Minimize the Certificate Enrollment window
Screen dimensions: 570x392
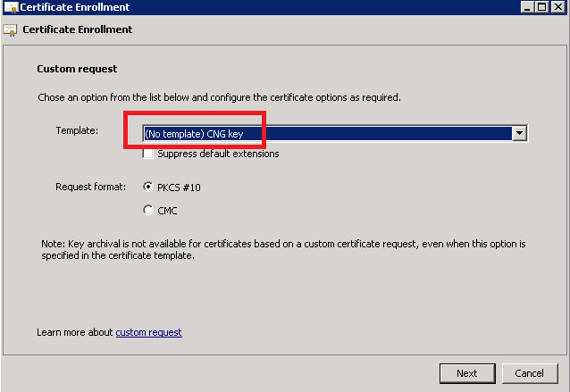[527, 7]
